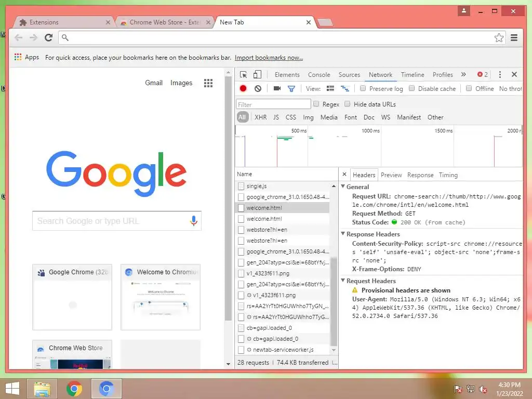Open the Gmail link
Viewport: 532px width, 399px height.
pos(154,83)
